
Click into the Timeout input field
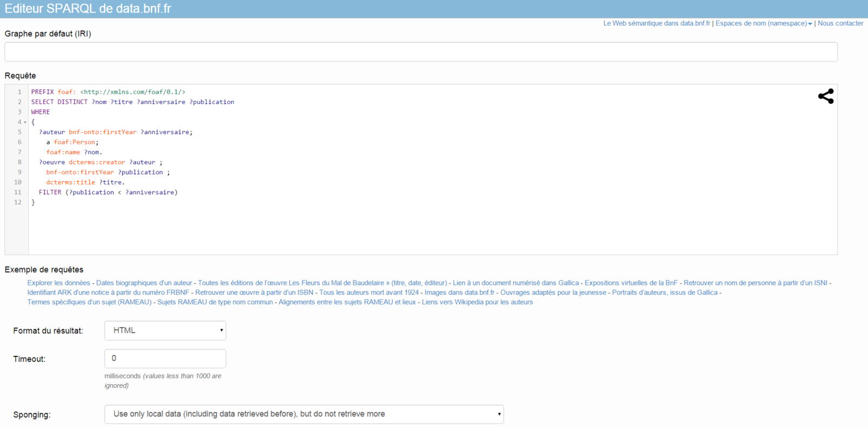coord(165,359)
